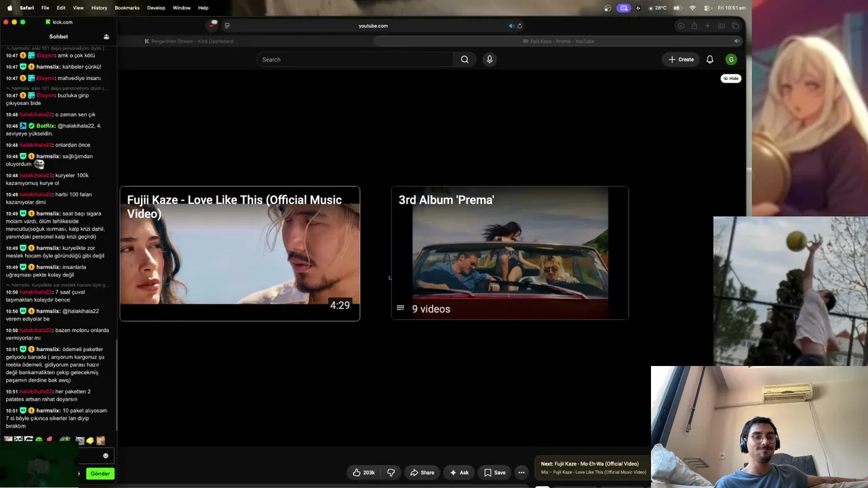
Task: Click username Elaynn in 'amk o çok kötü' message
Action: click(x=45, y=56)
